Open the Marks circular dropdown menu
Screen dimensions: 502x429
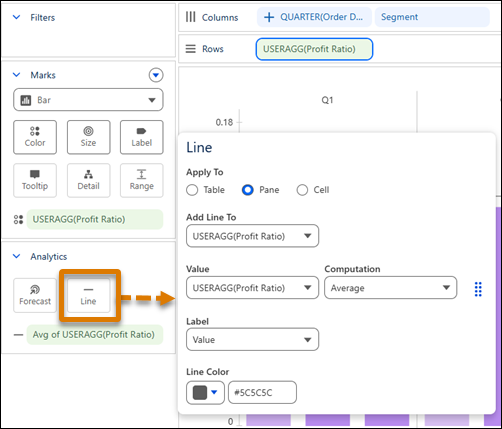[x=156, y=75]
